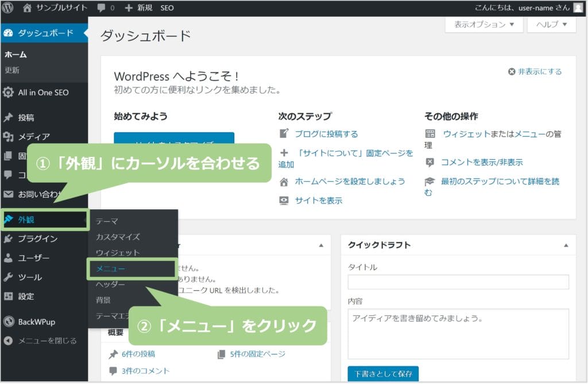
Task: Click the monitor icon by サイトを表示
Action: (x=284, y=201)
